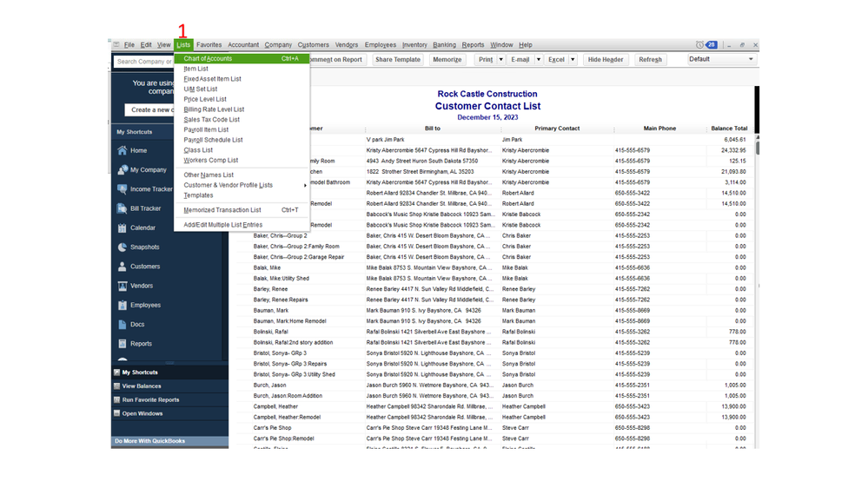Image resolution: width=868 pixels, height=488 pixels.
Task: Choose Fixed Asset Item List
Action: click(x=242, y=79)
